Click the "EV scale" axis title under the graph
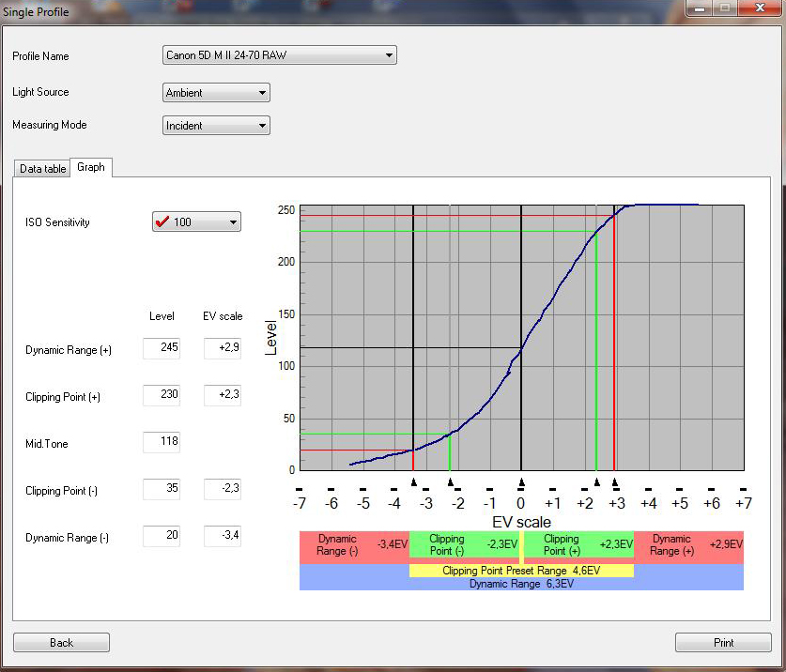The height and width of the screenshot is (672, 786). 521,522
